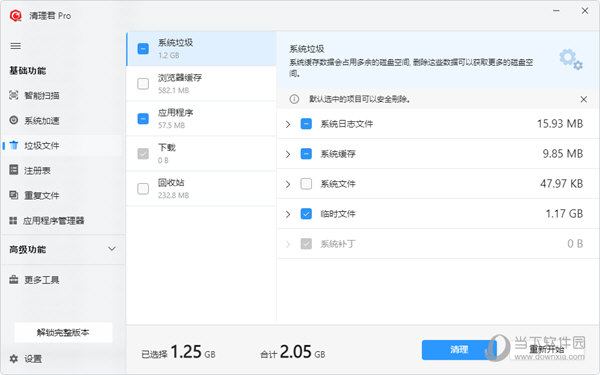The image size is (600, 375).
Task: Select the 浏览器缓存 582.1 MB category row
Action: (x=201, y=83)
